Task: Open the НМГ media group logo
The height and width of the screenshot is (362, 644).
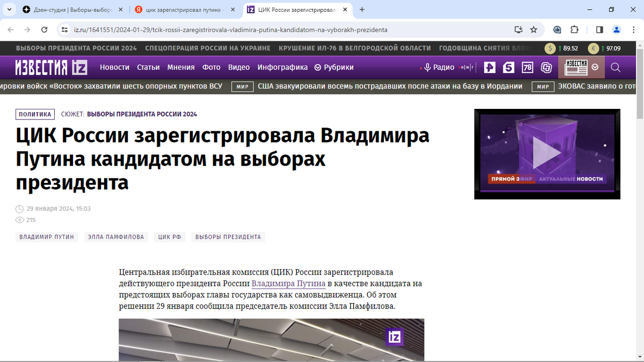Action: (465, 68)
